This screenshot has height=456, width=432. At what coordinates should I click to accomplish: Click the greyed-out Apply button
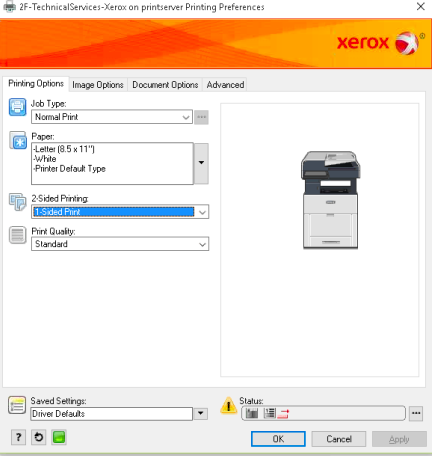tap(399, 439)
